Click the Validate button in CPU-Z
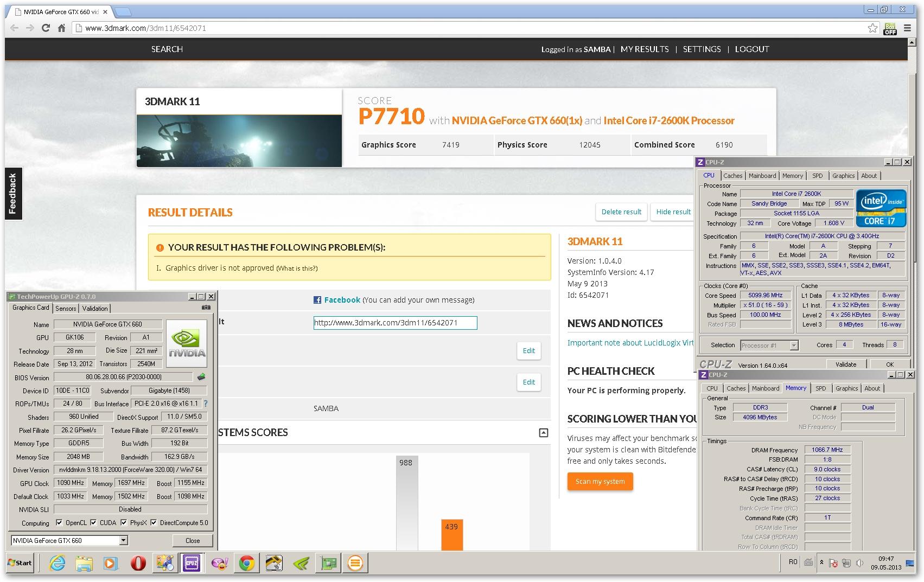The image size is (924, 582). click(x=846, y=364)
